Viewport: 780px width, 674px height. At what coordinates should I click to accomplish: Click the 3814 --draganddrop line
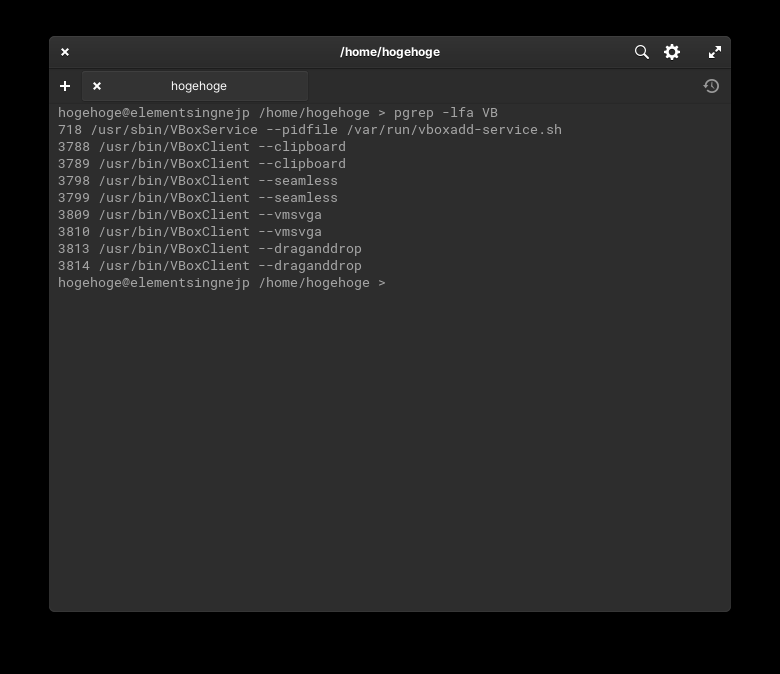click(210, 266)
